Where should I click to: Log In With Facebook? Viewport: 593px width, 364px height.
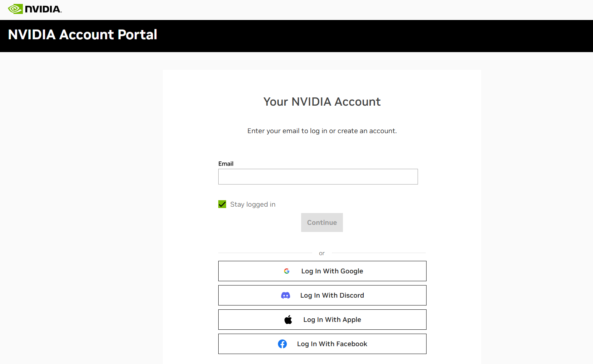(322, 344)
